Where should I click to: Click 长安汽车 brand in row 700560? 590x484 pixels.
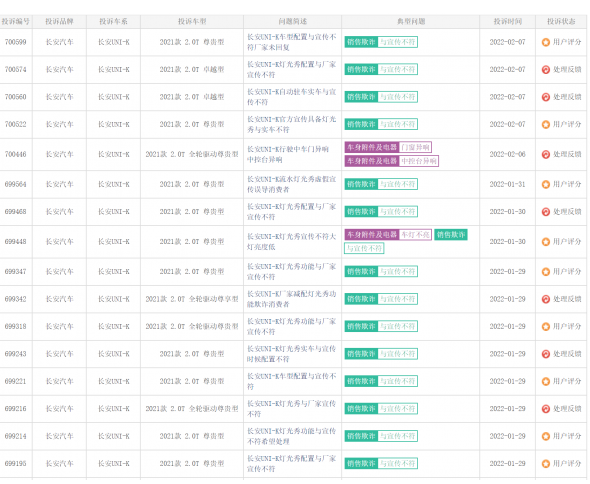(59, 97)
